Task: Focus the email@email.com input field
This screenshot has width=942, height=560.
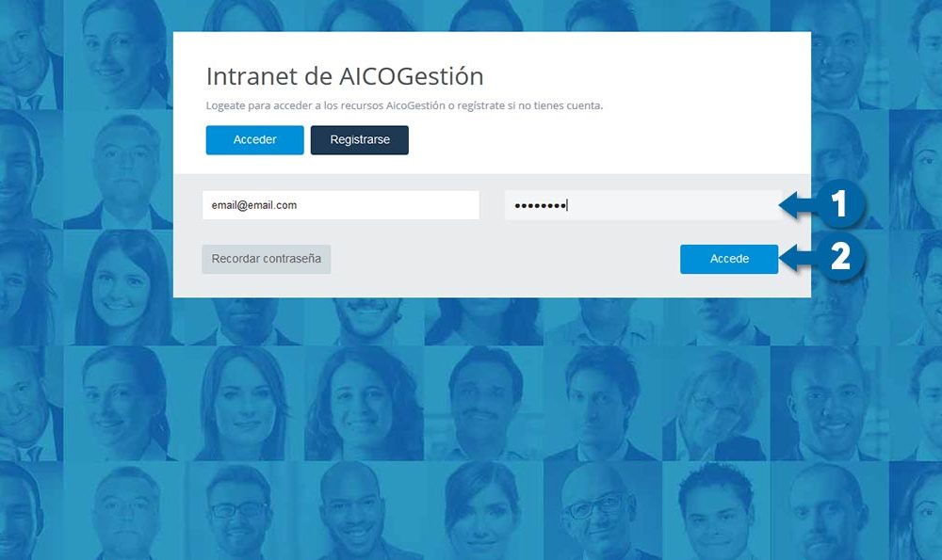Action: point(341,205)
